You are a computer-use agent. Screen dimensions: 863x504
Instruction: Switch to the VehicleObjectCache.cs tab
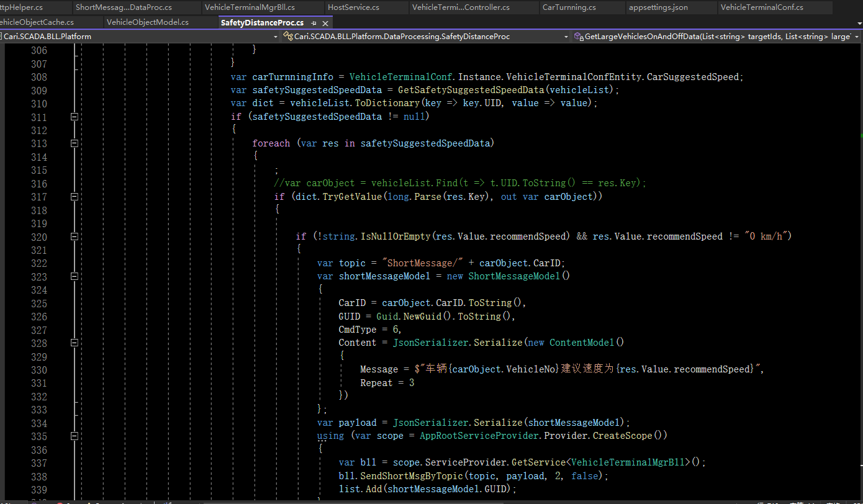[37, 22]
